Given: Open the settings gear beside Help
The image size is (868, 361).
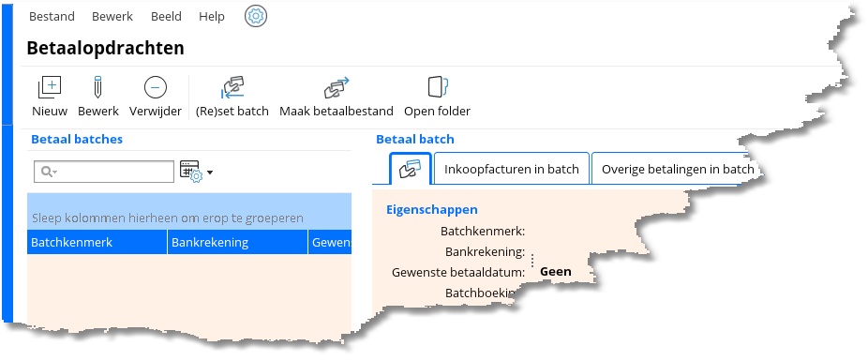Looking at the screenshot, I should tap(256, 17).
